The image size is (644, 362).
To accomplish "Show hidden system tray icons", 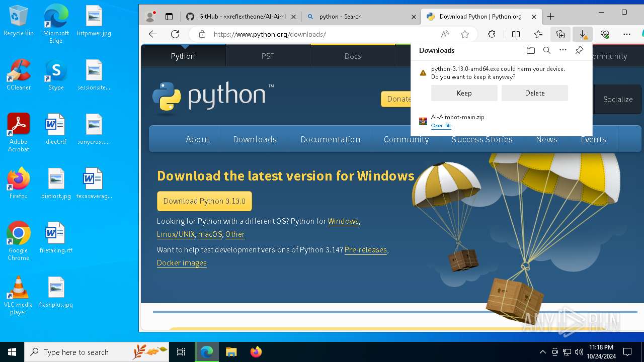I will [x=542, y=352].
